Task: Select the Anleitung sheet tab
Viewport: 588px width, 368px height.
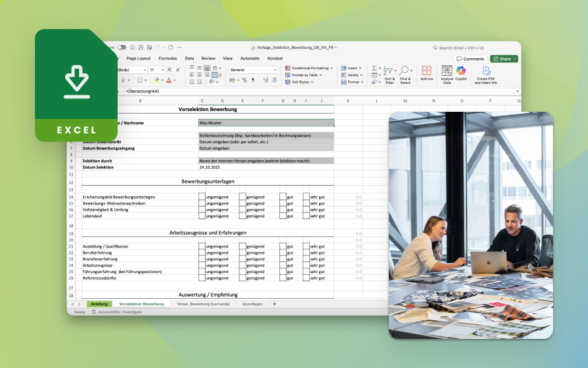Action: pos(99,304)
